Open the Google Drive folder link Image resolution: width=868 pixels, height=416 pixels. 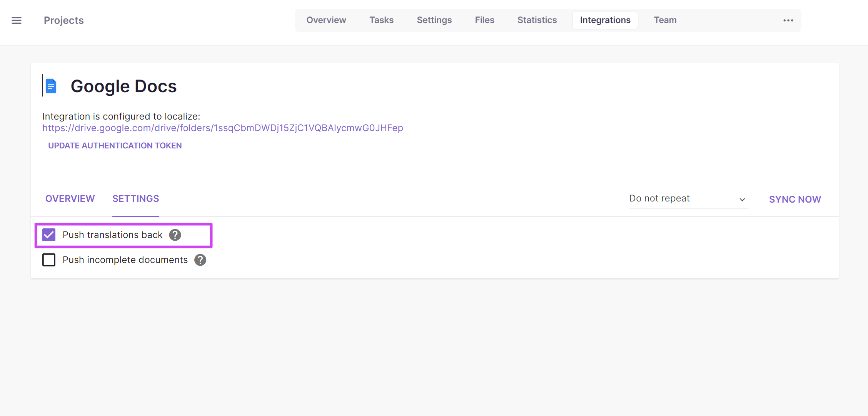pyautogui.click(x=223, y=128)
